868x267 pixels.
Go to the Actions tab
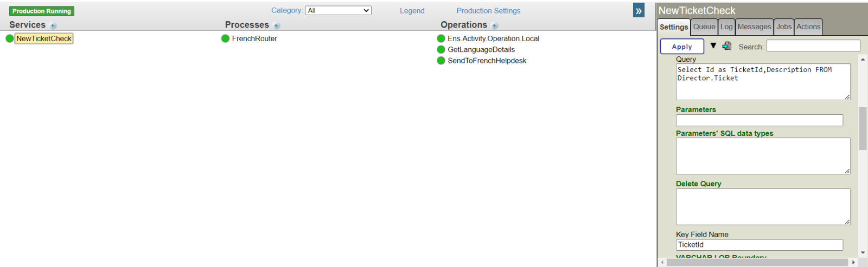808,27
